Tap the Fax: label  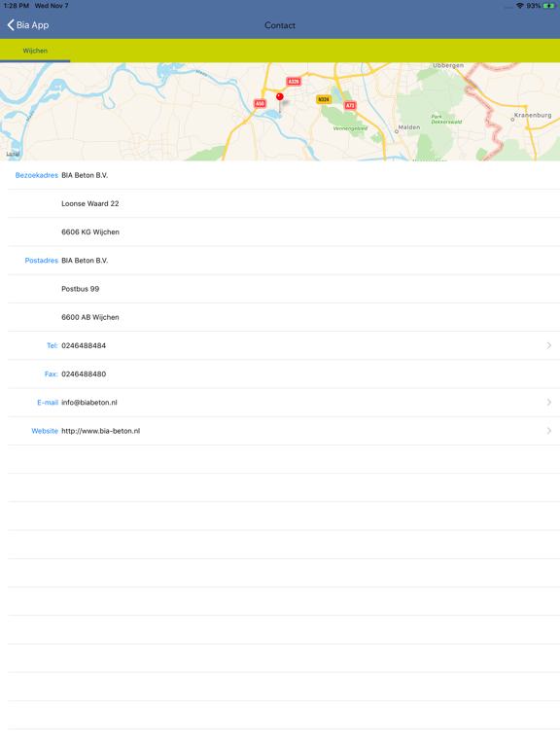coord(51,373)
